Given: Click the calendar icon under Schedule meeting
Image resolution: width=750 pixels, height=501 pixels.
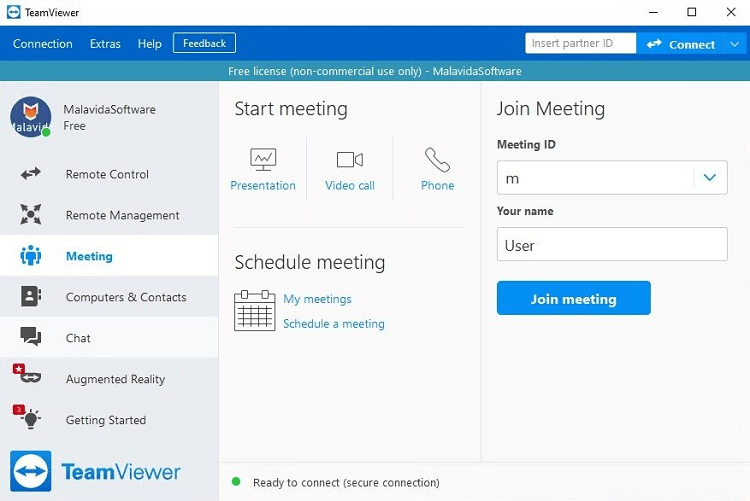Looking at the screenshot, I should [x=254, y=311].
